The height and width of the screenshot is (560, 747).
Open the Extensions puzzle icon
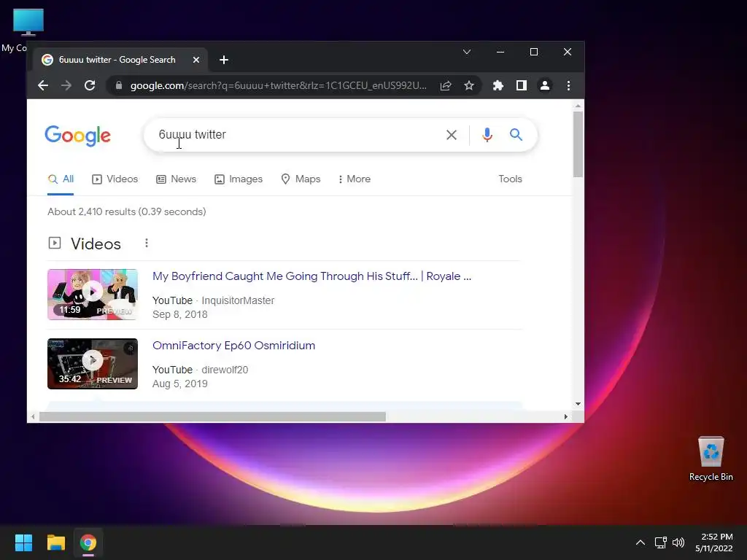(498, 86)
